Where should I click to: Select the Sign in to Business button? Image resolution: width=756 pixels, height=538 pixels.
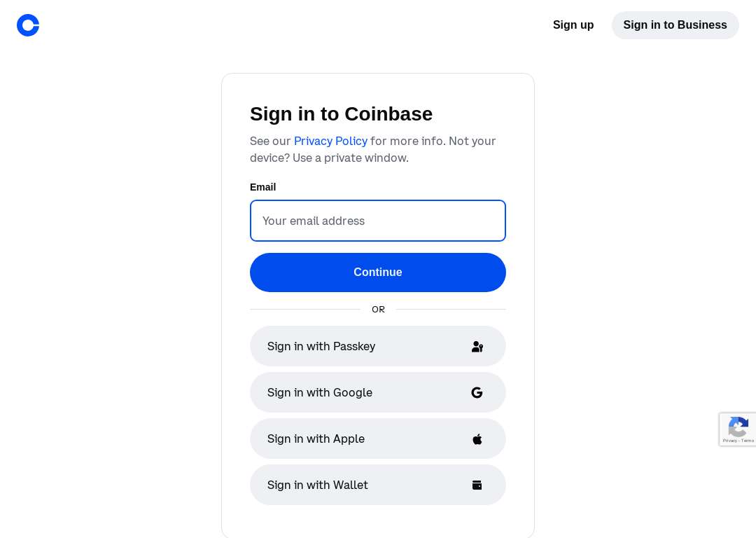tap(675, 25)
